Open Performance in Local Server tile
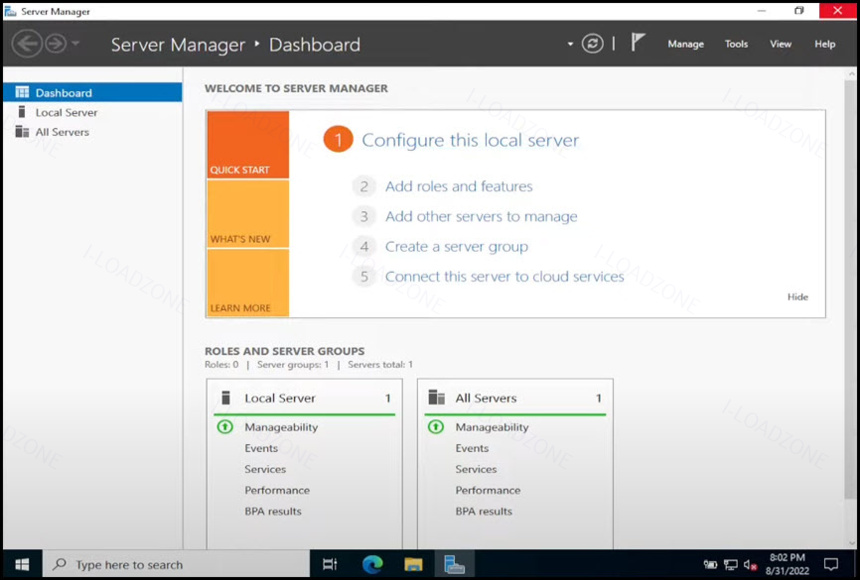Viewport: 860px width, 580px height. [277, 490]
